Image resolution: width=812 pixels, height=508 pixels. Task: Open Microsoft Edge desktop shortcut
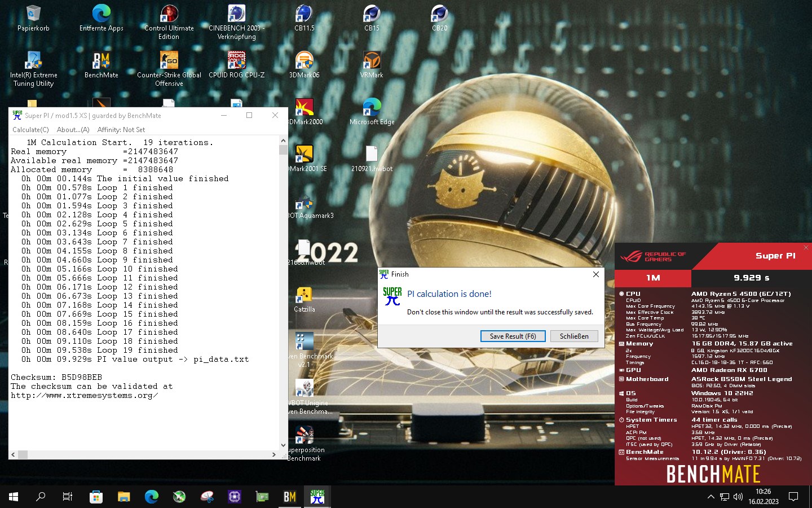coord(372,112)
